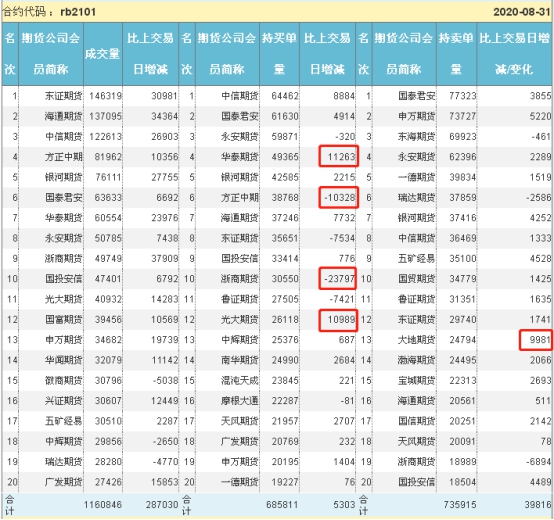Click the 持买单量 column header
Viewport: 554px width, 520px height.
tap(279, 53)
